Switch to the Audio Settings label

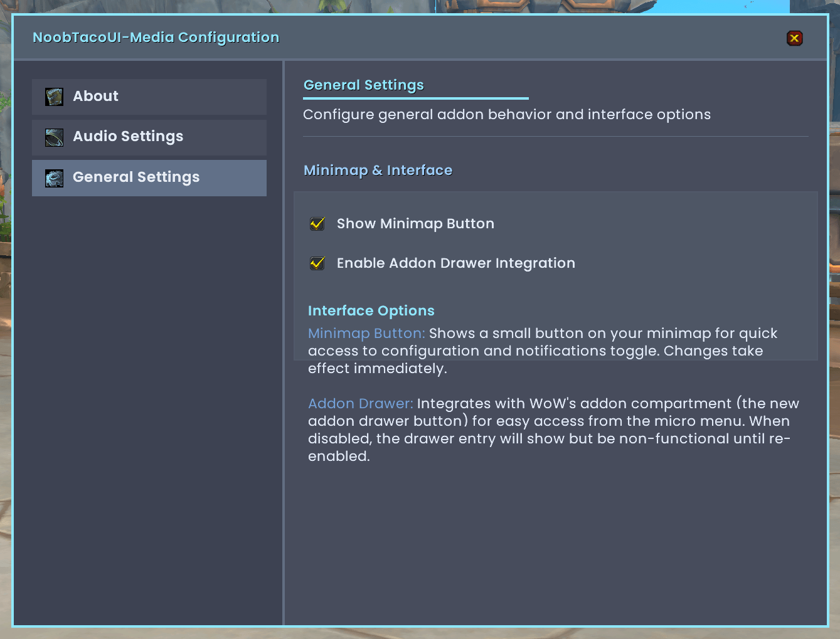pyautogui.click(x=128, y=137)
